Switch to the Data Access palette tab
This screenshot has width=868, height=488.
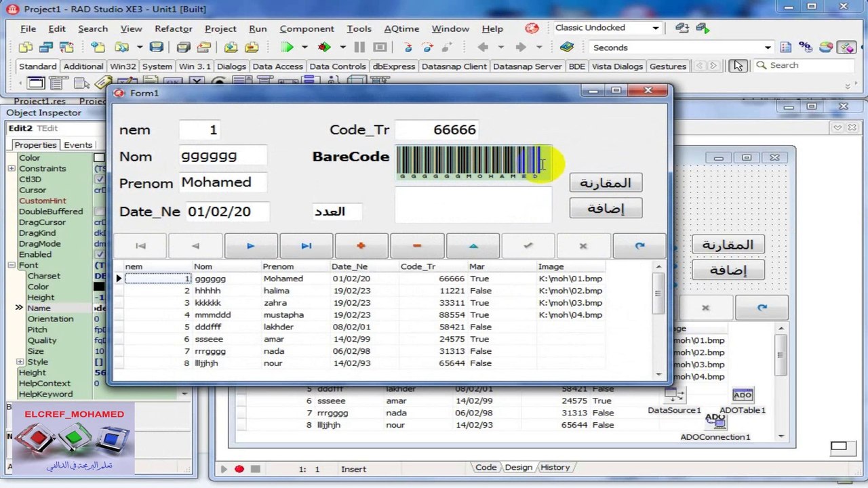(277, 66)
